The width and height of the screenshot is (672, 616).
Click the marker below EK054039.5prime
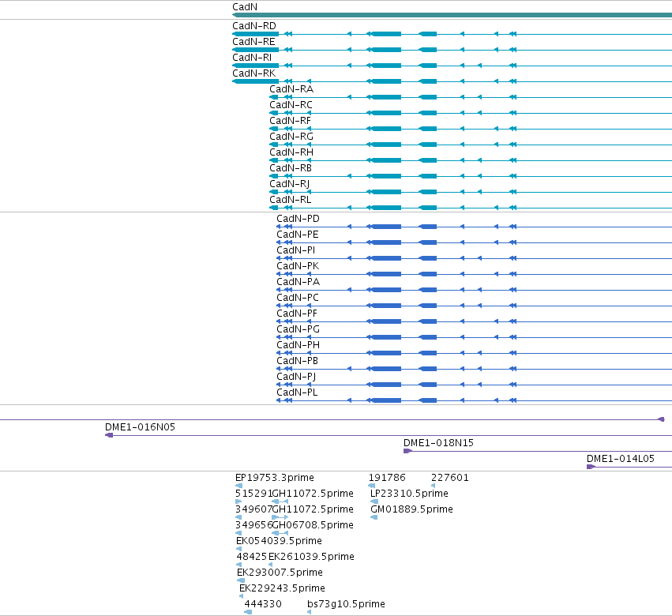[x=238, y=549]
